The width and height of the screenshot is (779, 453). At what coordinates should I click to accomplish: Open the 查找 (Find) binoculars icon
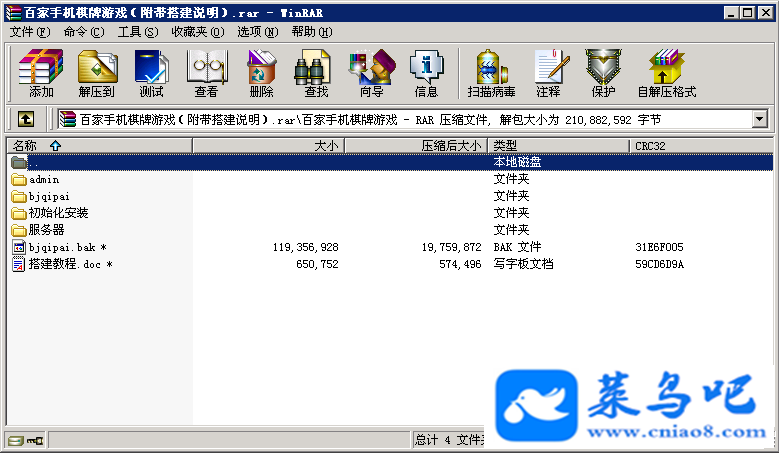click(x=316, y=73)
